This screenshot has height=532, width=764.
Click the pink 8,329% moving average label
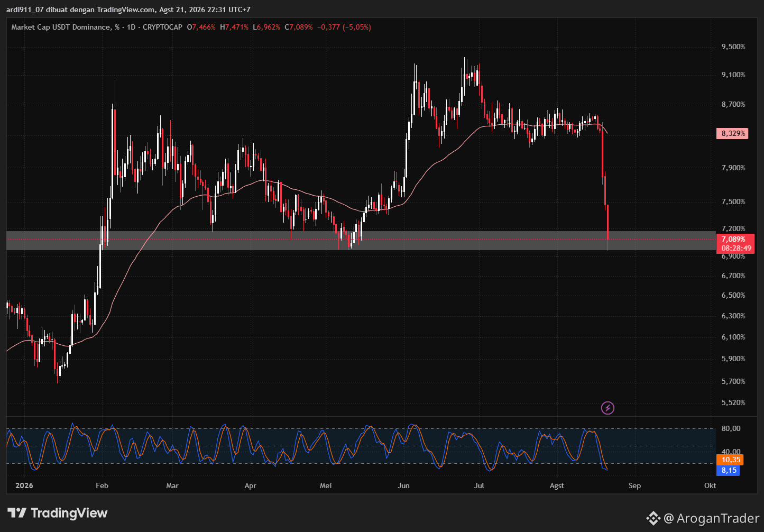tap(732, 133)
